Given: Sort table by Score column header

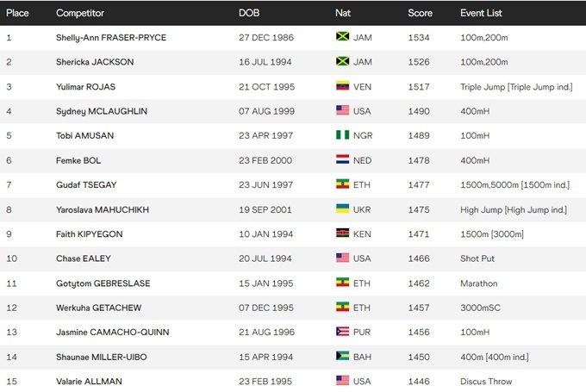Looking at the screenshot, I should tap(421, 13).
